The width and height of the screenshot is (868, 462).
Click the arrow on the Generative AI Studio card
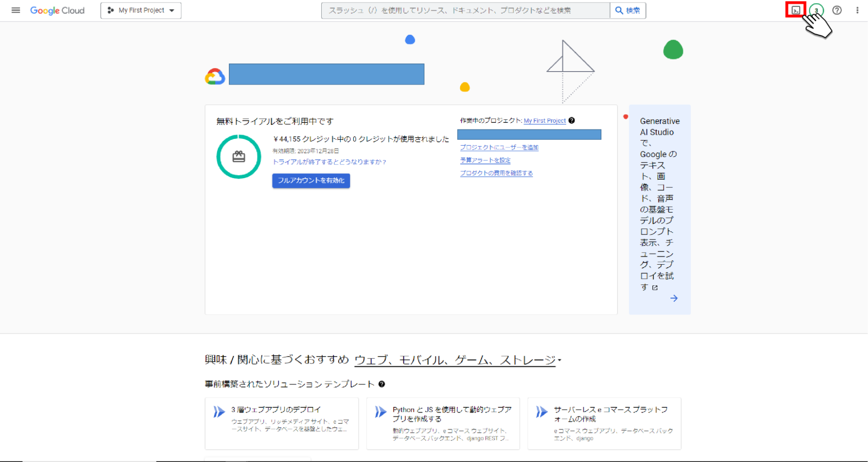tap(674, 298)
